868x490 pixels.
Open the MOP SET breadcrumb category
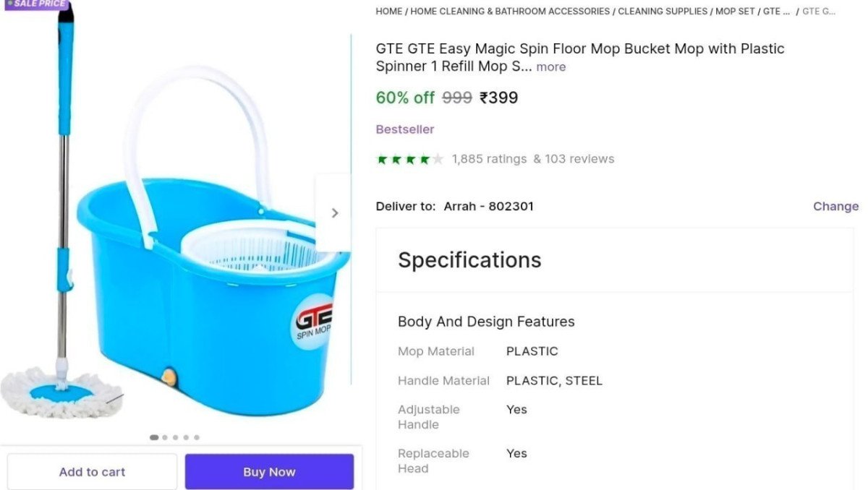736,11
